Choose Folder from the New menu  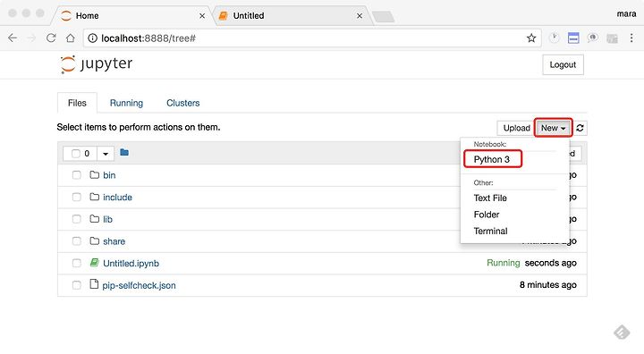487,215
